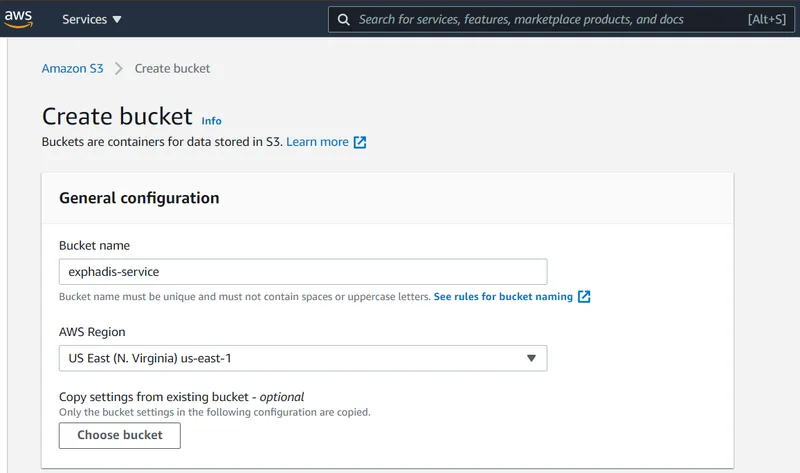
Task: Click the search magnifier icon
Action: 344,19
